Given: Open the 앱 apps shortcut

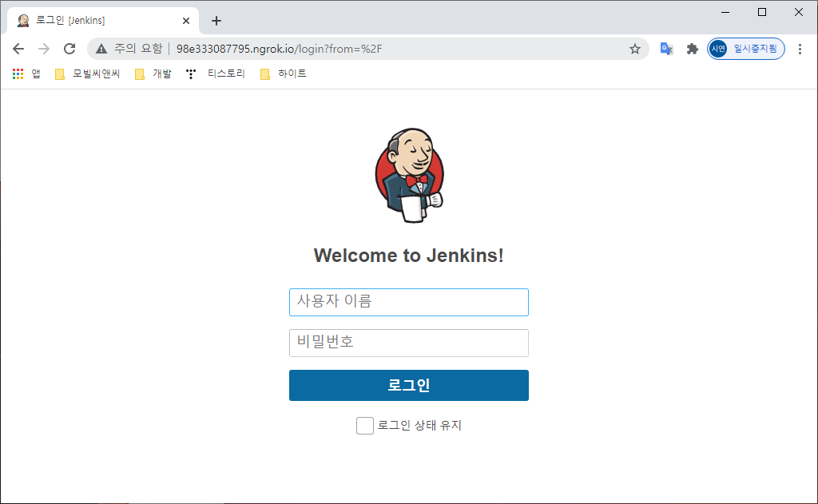Looking at the screenshot, I should click(26, 74).
